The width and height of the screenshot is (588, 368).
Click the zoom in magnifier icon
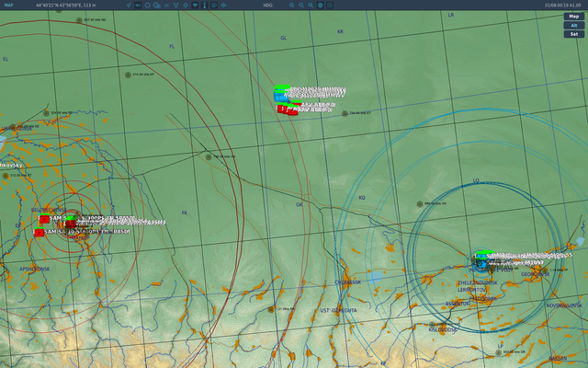click(291, 6)
